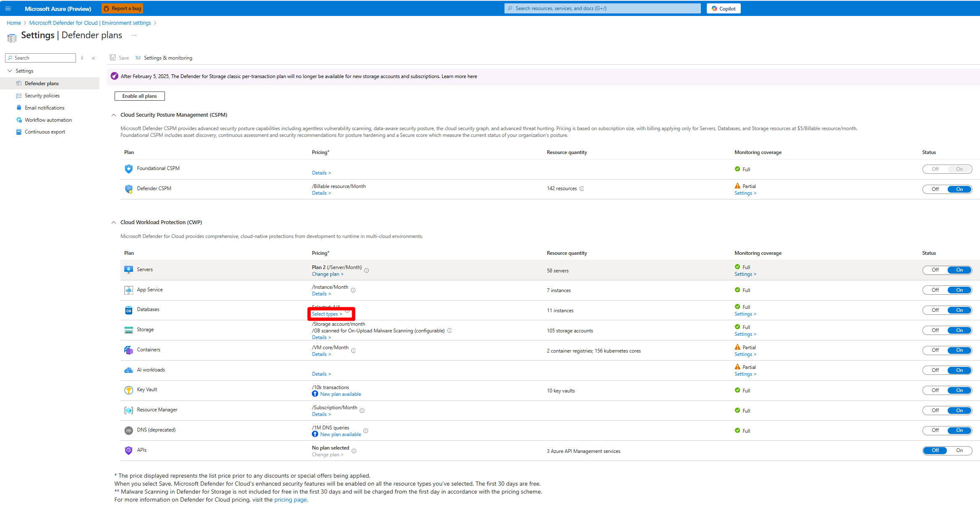This screenshot has width=980, height=510.
Task: Select Workflow automation in the sidebar
Action: pyautogui.click(x=47, y=120)
